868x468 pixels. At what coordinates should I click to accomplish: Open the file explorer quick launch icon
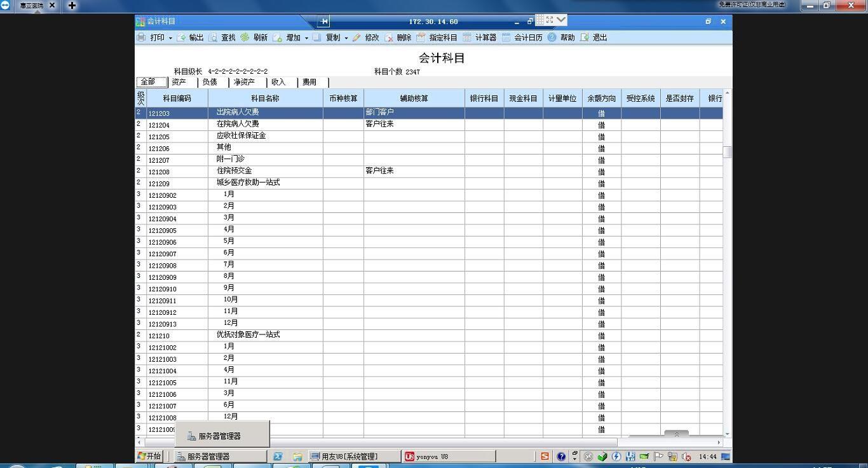[x=297, y=456]
